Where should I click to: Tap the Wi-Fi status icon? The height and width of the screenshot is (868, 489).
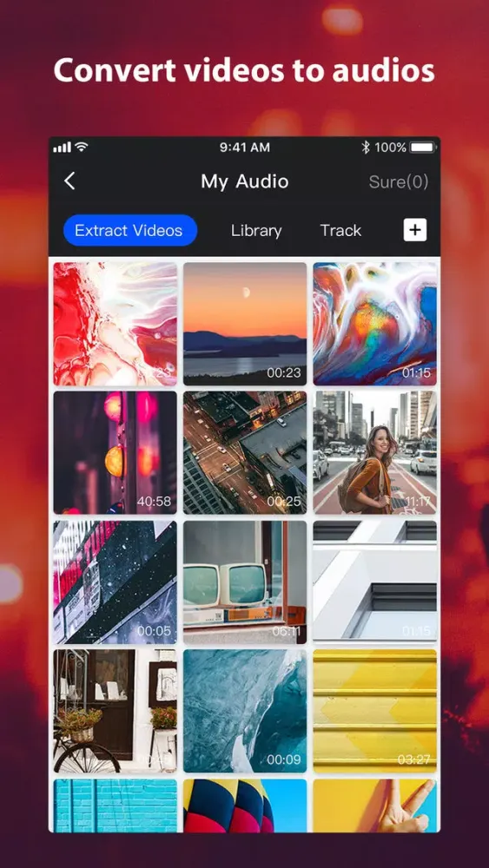(82, 148)
